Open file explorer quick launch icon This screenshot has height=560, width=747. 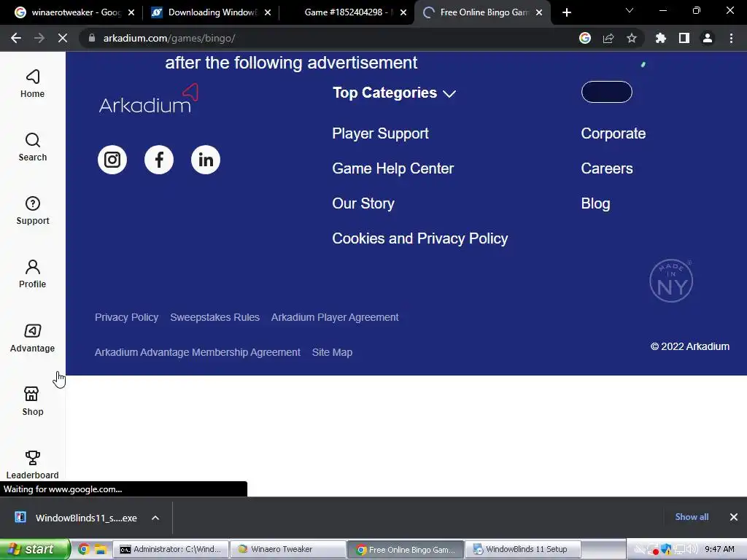tap(101, 550)
